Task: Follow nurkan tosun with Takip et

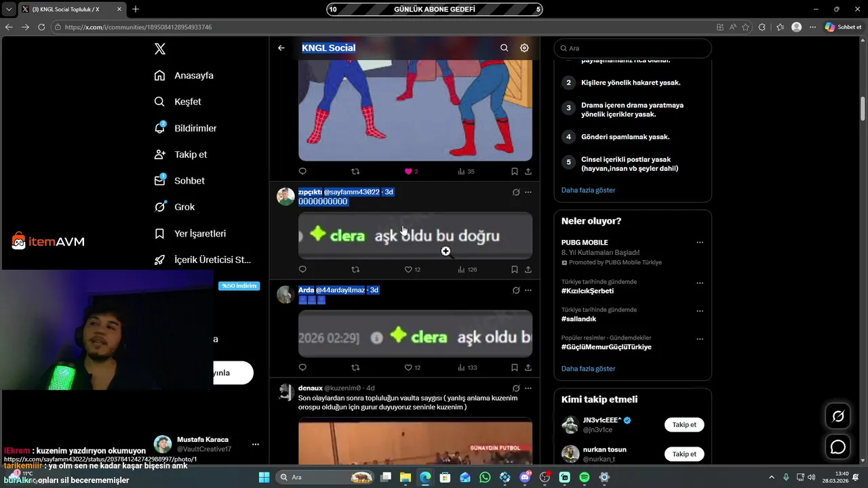Action: tap(684, 454)
